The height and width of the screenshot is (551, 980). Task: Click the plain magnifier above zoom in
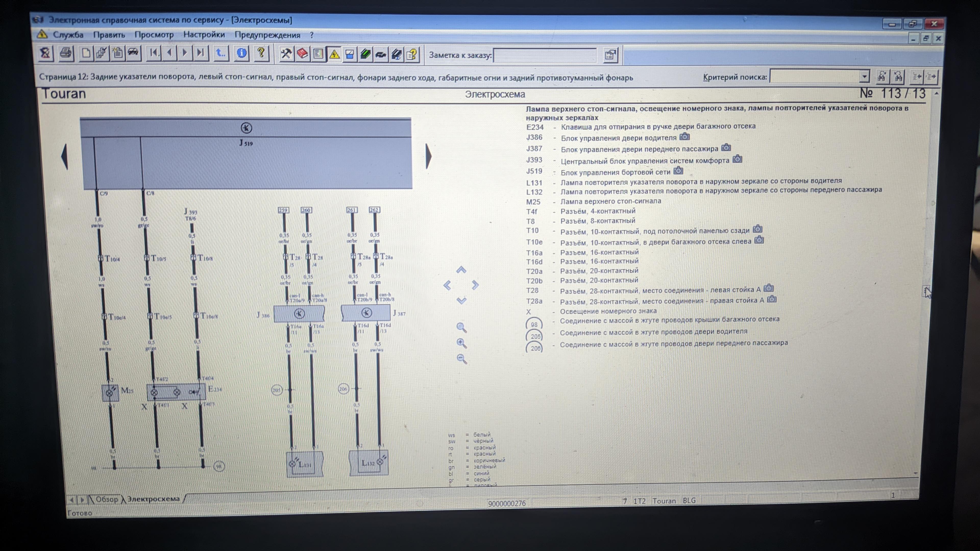pyautogui.click(x=461, y=327)
